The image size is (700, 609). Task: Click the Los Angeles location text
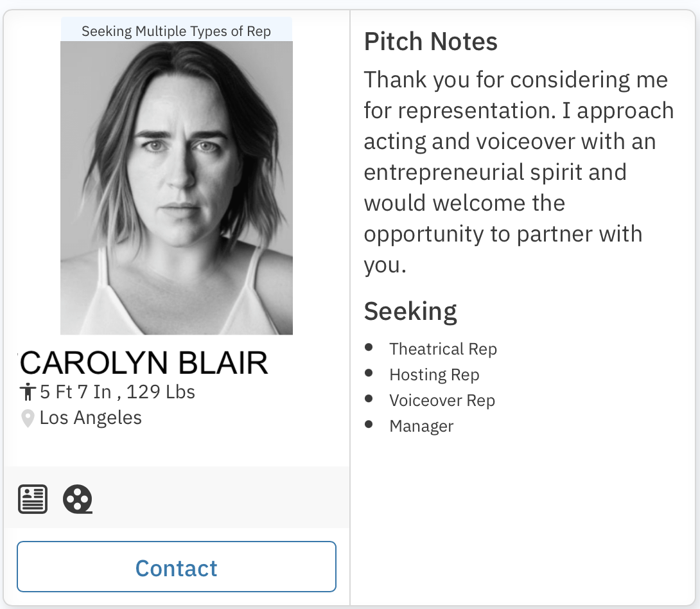point(91,418)
